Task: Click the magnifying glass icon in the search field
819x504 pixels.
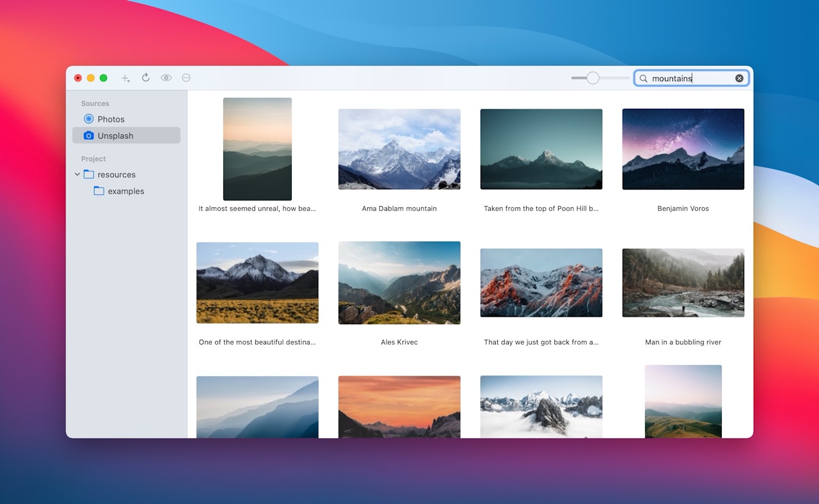Action: click(644, 79)
